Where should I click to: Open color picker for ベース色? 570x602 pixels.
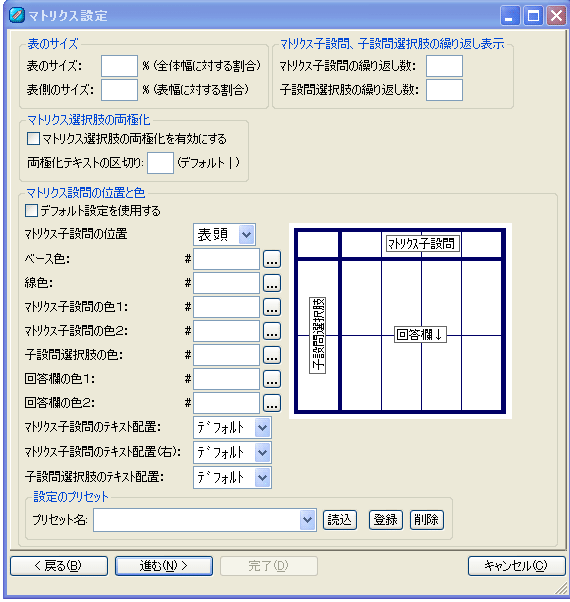[x=272, y=259]
